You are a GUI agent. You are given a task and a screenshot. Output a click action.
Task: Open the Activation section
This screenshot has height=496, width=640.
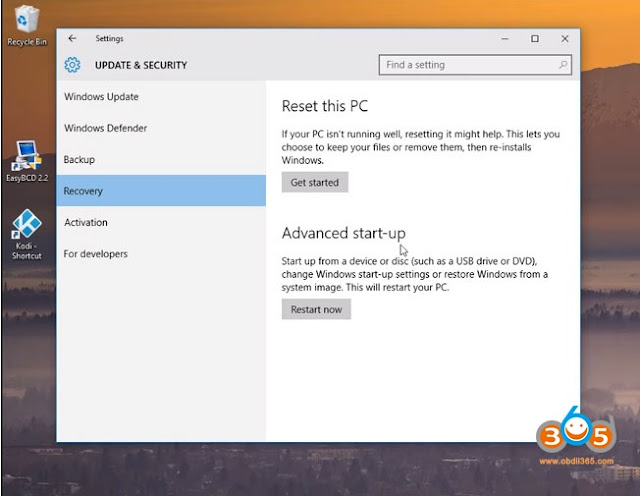point(161,222)
